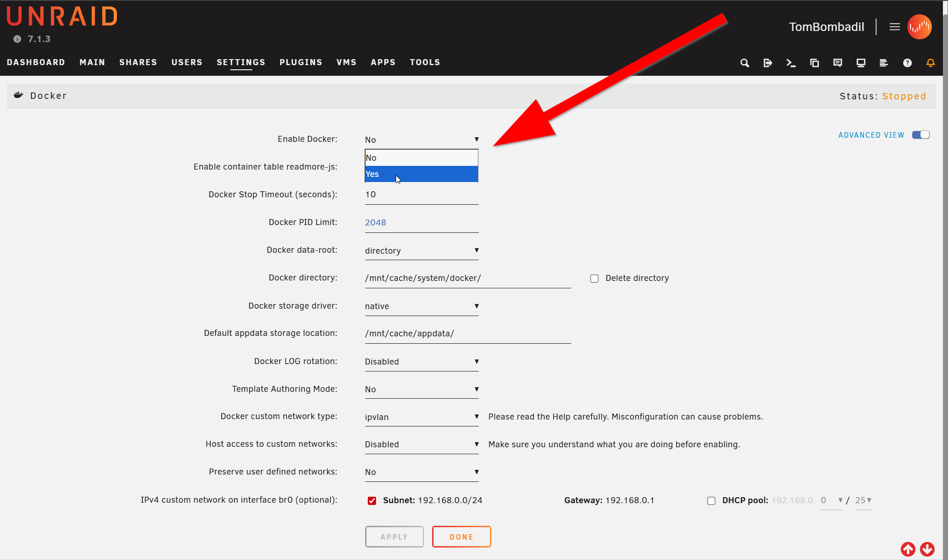Open the Dashboard menu tab
This screenshot has width=948, height=560.
(36, 62)
